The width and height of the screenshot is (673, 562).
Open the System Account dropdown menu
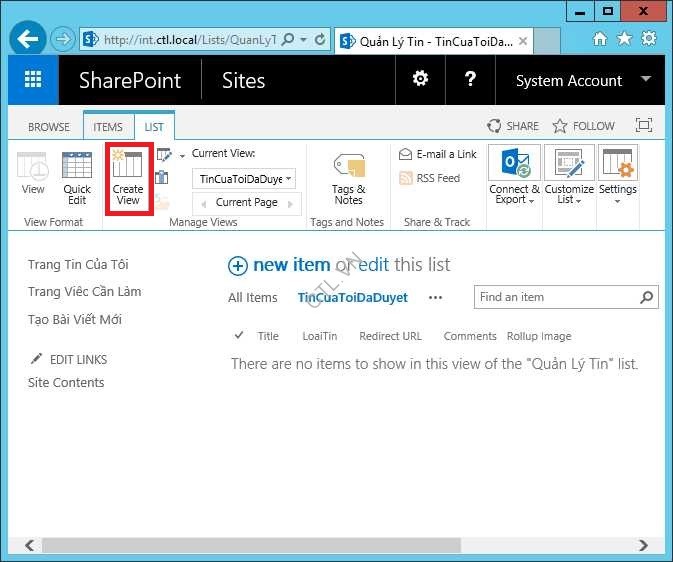click(582, 81)
